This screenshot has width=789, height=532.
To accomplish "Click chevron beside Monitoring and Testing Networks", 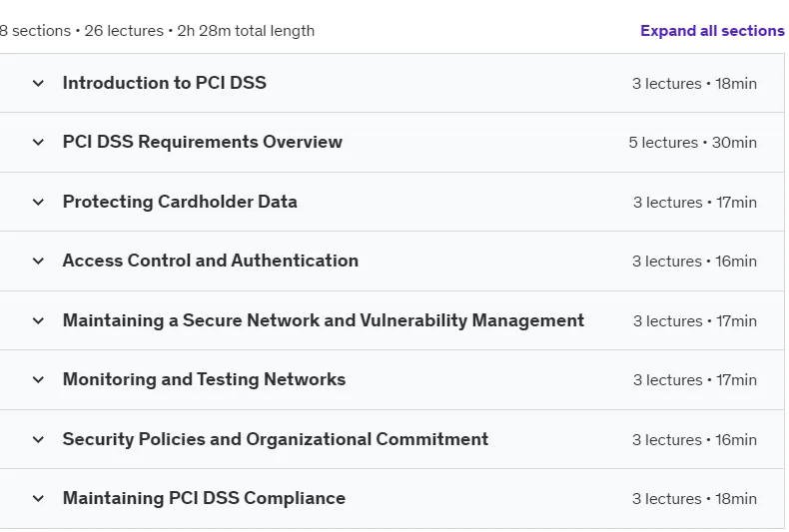I will pyautogui.click(x=38, y=379).
